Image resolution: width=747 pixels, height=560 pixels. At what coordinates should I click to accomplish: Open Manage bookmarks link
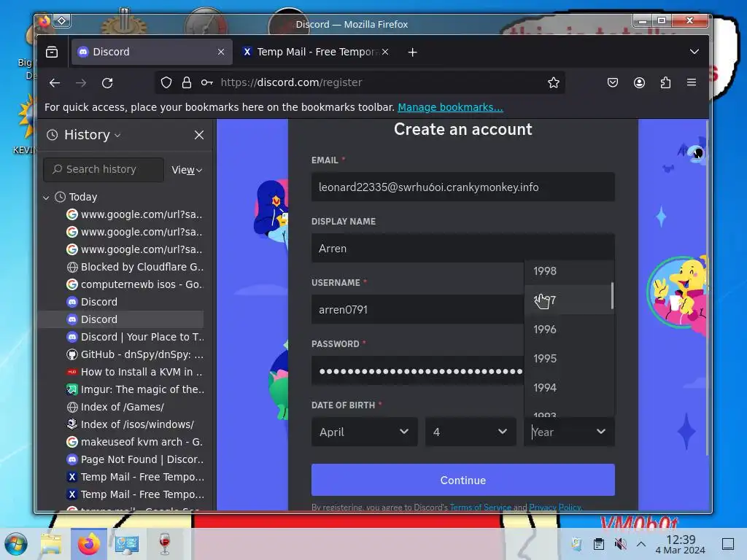tap(450, 108)
